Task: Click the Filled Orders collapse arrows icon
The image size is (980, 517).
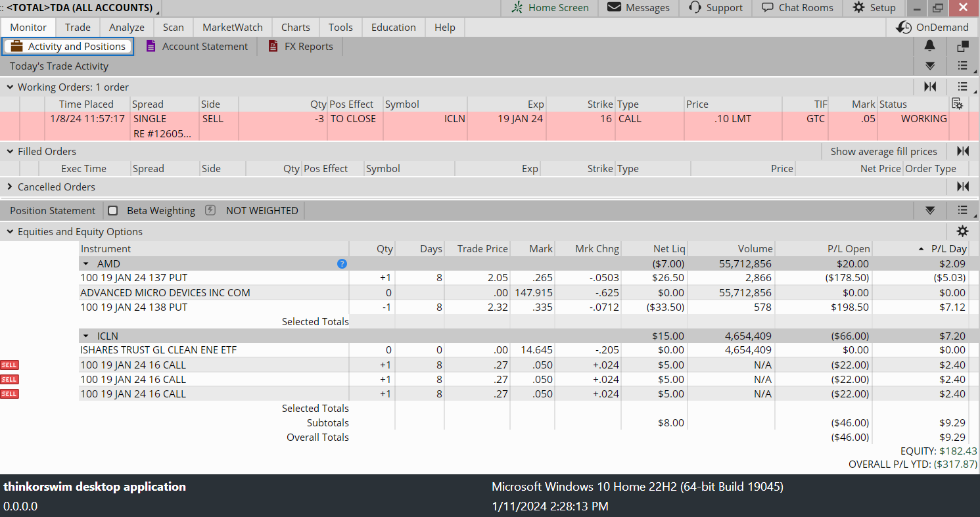Action: coord(963,151)
